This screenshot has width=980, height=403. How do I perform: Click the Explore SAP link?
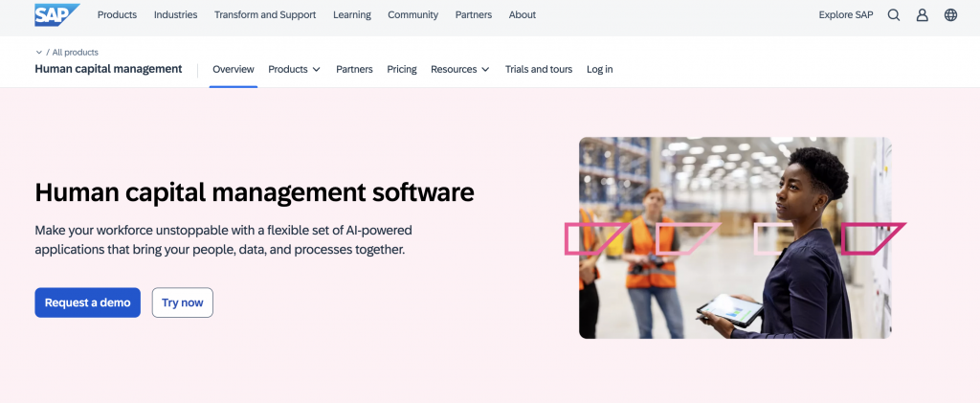pyautogui.click(x=846, y=15)
